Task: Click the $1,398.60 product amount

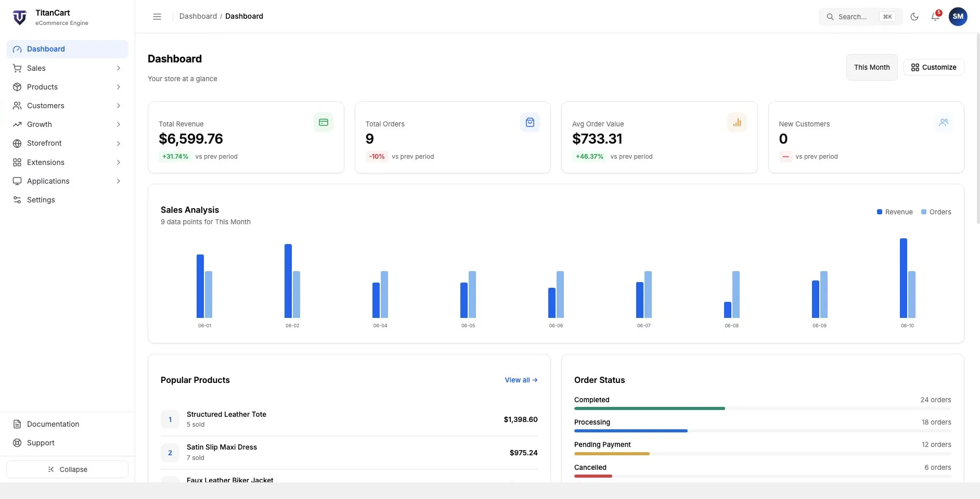Action: point(521,419)
